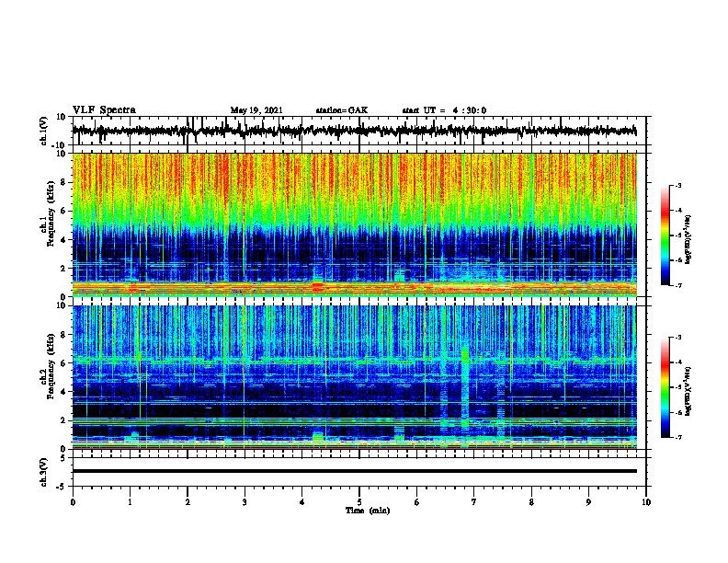Viewport: 728px width, 563px height.
Task: Click time axis tick label "6"
Action: [x=416, y=502]
